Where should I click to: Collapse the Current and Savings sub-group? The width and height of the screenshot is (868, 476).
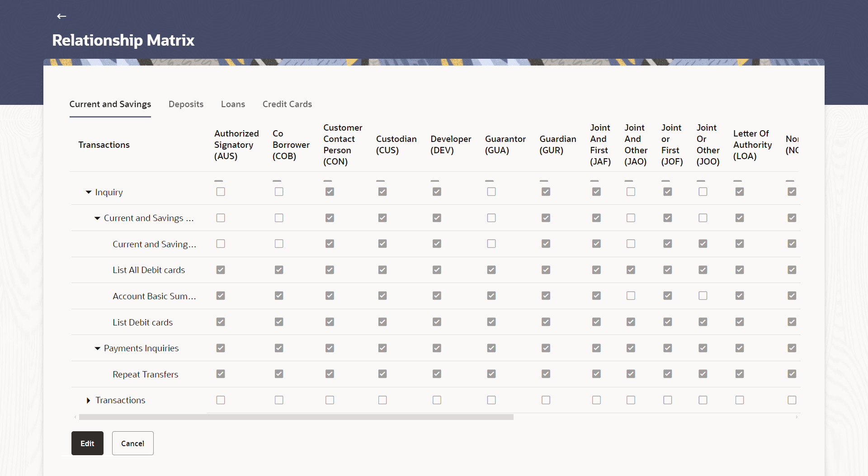tap(97, 218)
